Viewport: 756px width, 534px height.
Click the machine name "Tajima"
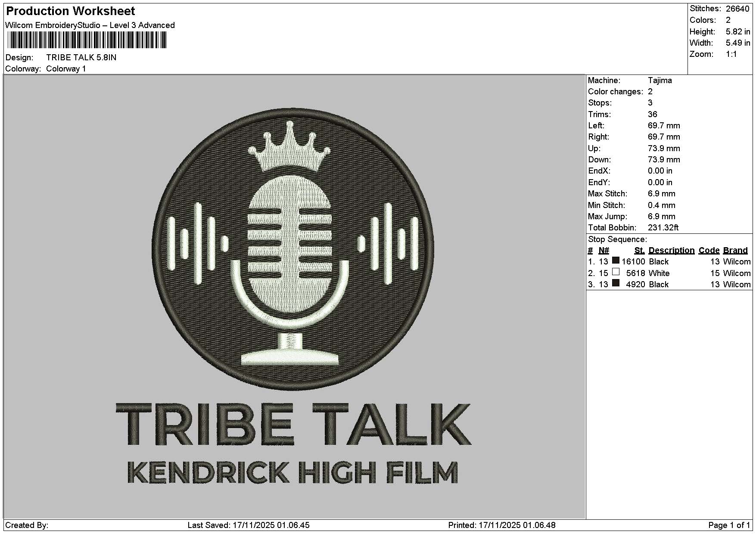pyautogui.click(x=660, y=80)
